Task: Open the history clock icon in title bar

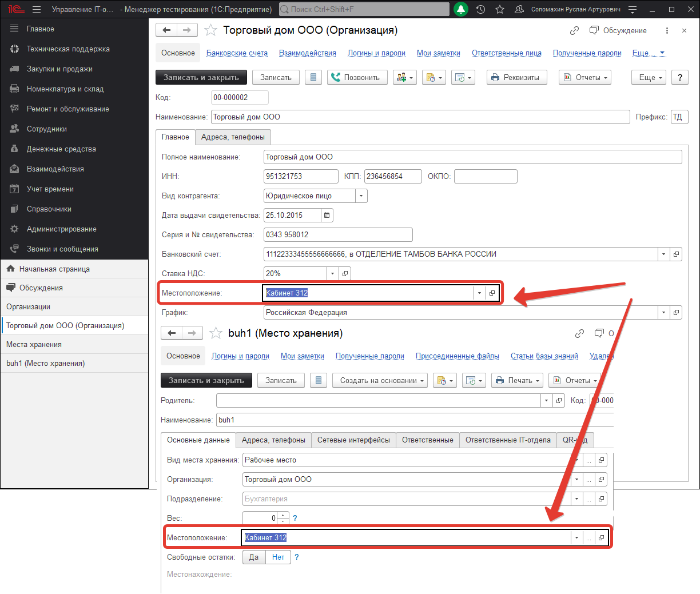Action: point(480,9)
